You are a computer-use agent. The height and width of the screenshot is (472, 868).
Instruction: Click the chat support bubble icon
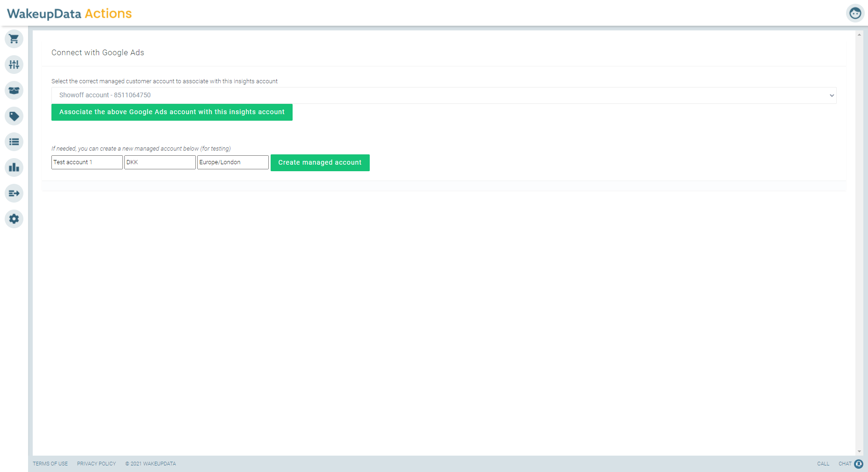click(859, 464)
